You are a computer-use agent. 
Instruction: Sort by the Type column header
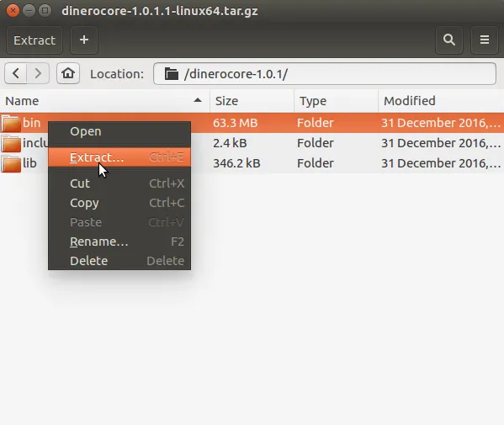pyautogui.click(x=337, y=101)
